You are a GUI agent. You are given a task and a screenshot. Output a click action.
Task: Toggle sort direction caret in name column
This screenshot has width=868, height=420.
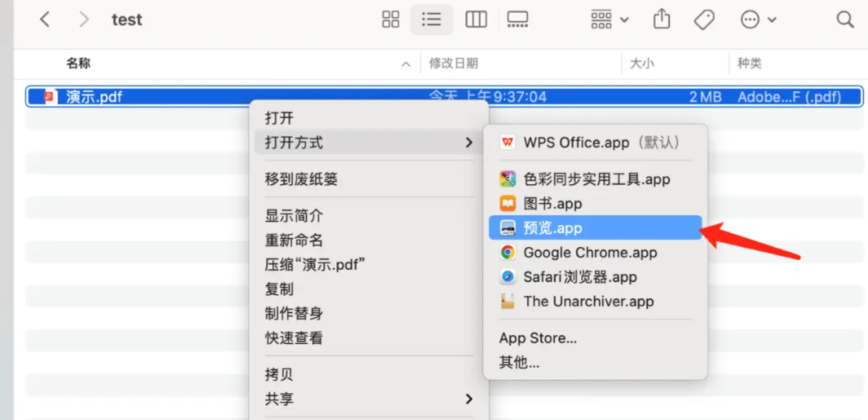pyautogui.click(x=405, y=64)
